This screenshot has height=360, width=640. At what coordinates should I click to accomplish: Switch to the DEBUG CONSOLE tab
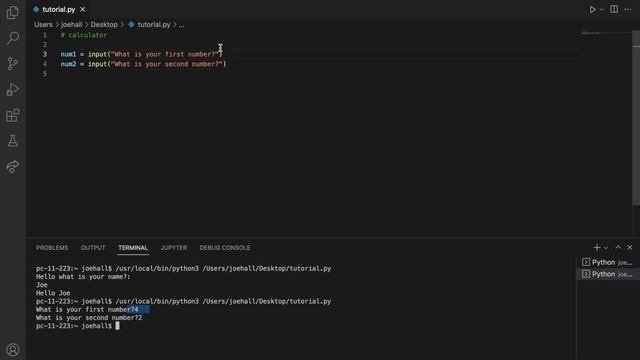click(225, 248)
